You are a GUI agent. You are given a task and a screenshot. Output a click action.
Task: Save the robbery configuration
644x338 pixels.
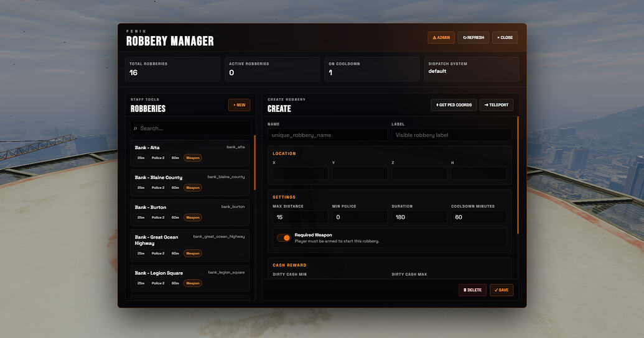pos(502,290)
